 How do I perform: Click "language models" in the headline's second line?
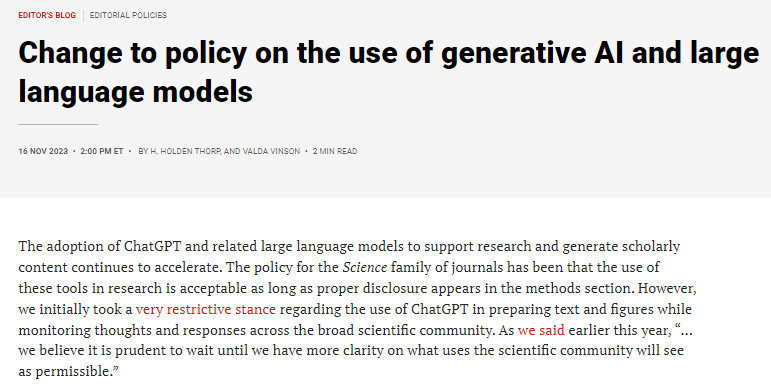tap(136, 91)
